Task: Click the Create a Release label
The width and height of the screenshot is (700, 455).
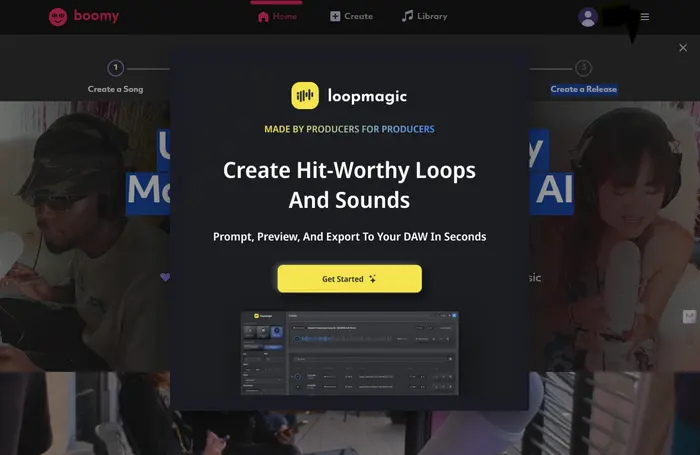Action: point(584,89)
